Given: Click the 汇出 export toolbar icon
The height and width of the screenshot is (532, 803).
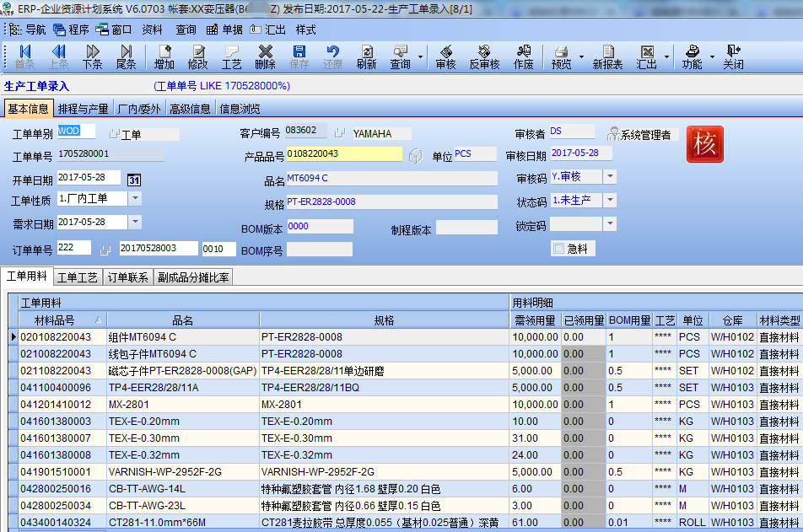Looking at the screenshot, I should 647,56.
